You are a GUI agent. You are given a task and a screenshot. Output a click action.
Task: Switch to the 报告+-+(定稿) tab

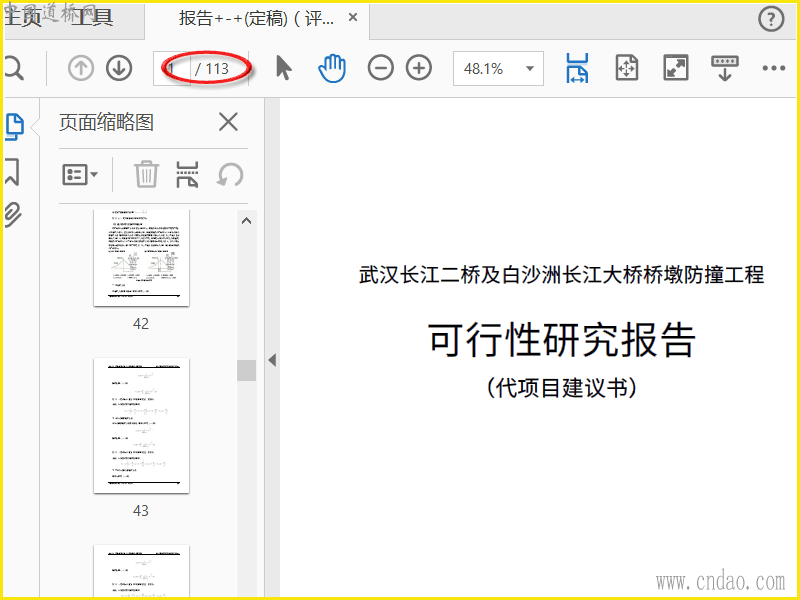click(257, 18)
